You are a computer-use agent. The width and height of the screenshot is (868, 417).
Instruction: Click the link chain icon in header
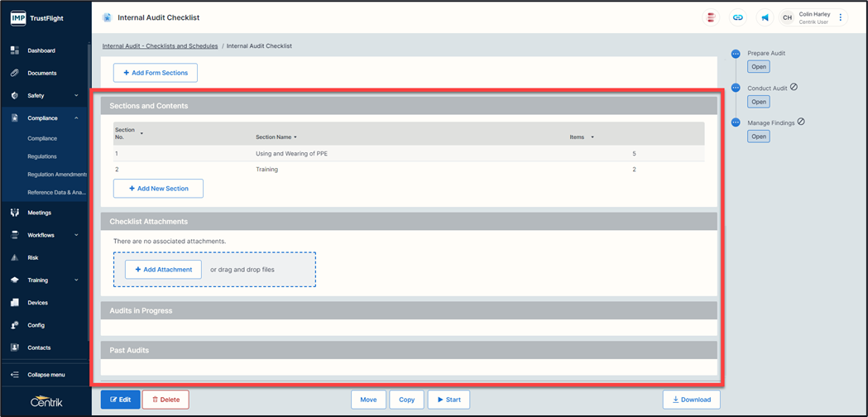click(x=738, y=17)
